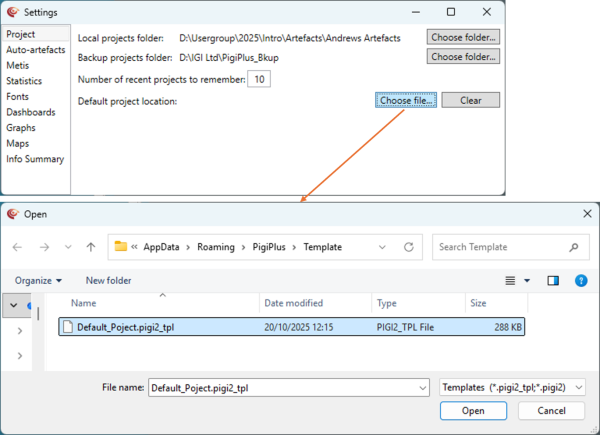Go up one folder level
The image size is (600, 435).
pyautogui.click(x=91, y=247)
